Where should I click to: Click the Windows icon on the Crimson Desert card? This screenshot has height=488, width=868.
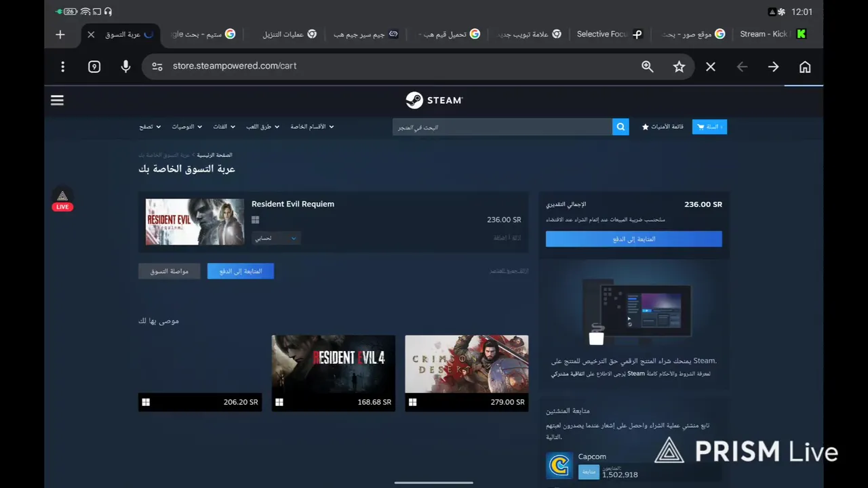(412, 402)
